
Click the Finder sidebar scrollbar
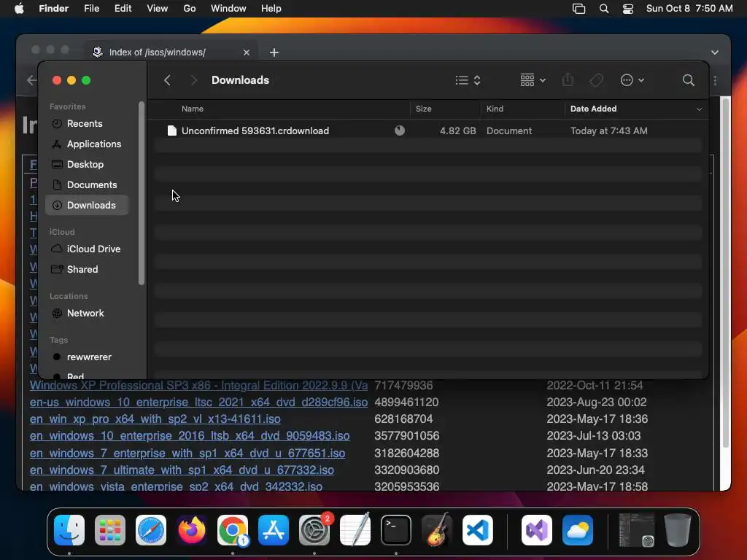141,192
